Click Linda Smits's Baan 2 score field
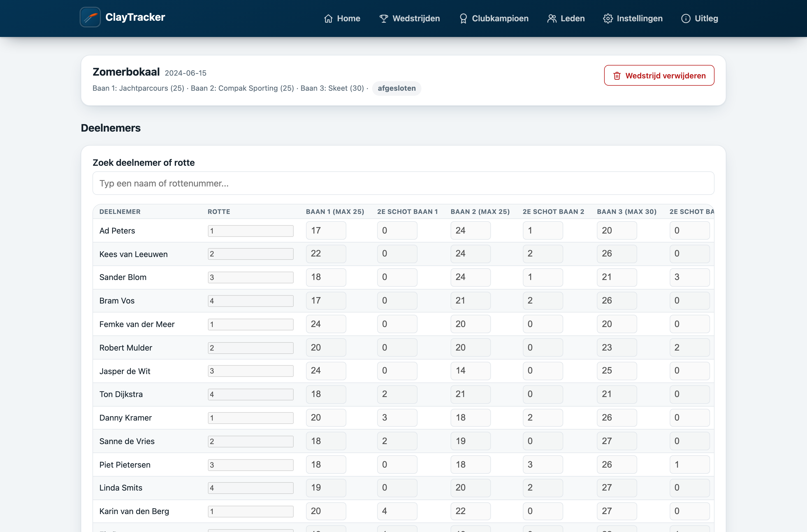807x532 pixels. pos(470,488)
